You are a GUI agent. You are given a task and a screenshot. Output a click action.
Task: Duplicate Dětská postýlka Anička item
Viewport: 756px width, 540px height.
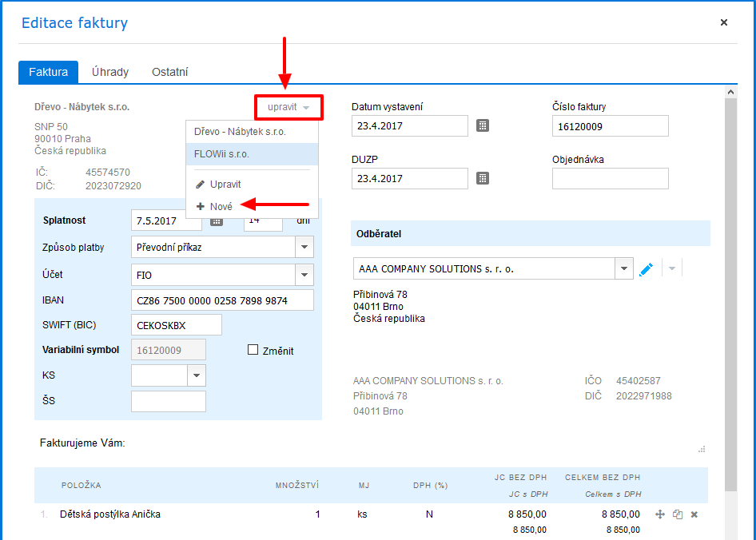click(678, 514)
